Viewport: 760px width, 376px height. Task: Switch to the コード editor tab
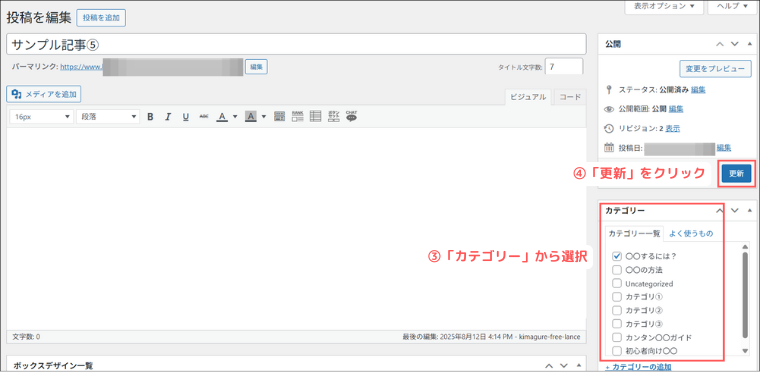coord(570,96)
